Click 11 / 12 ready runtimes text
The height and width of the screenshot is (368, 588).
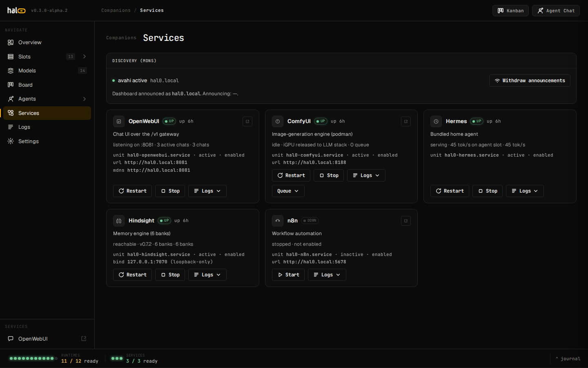[80, 361]
